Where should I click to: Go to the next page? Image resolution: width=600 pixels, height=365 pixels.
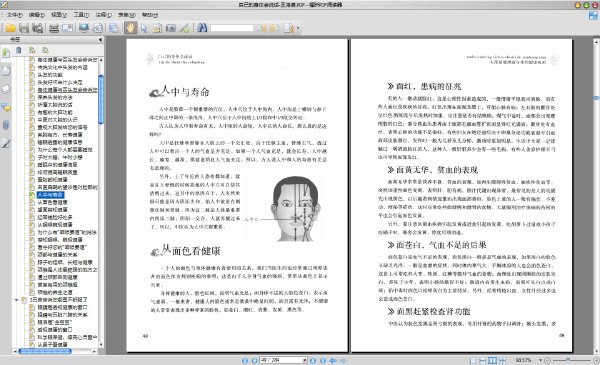click(x=313, y=360)
